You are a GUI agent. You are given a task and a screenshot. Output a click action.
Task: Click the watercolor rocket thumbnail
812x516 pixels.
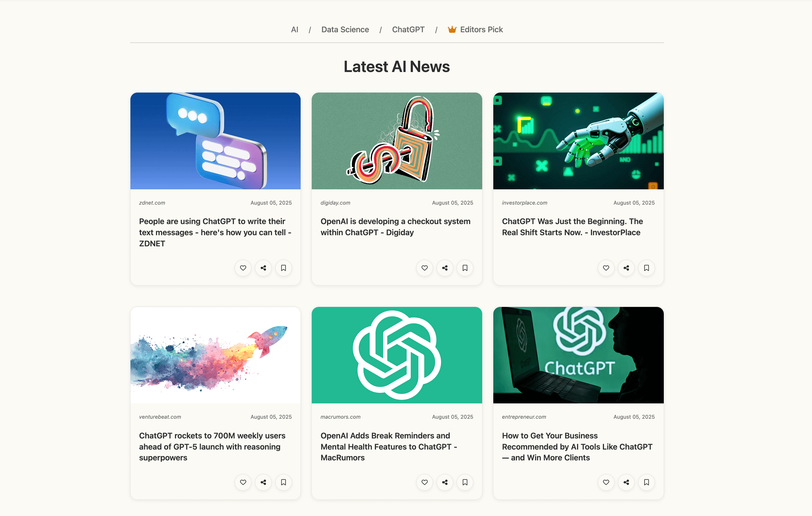click(x=215, y=355)
